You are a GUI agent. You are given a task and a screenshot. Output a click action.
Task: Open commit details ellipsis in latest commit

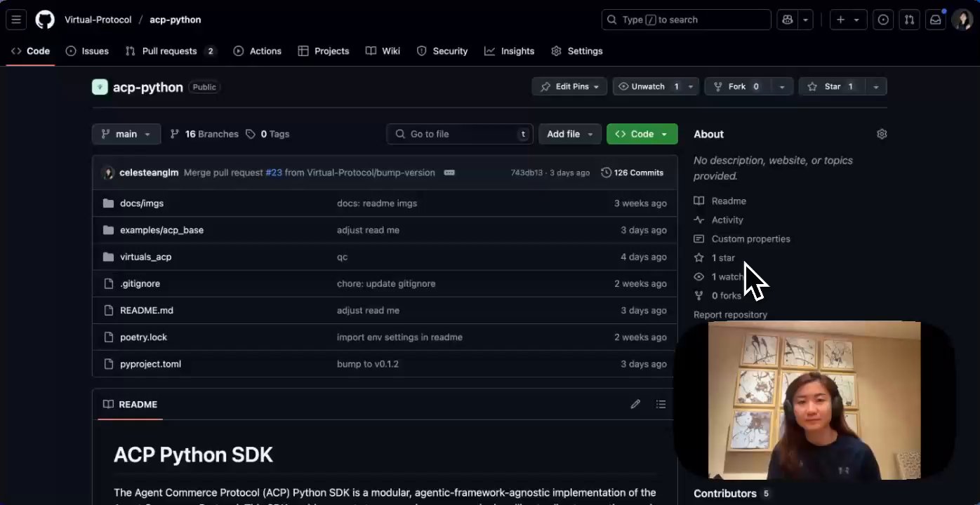pyautogui.click(x=449, y=173)
